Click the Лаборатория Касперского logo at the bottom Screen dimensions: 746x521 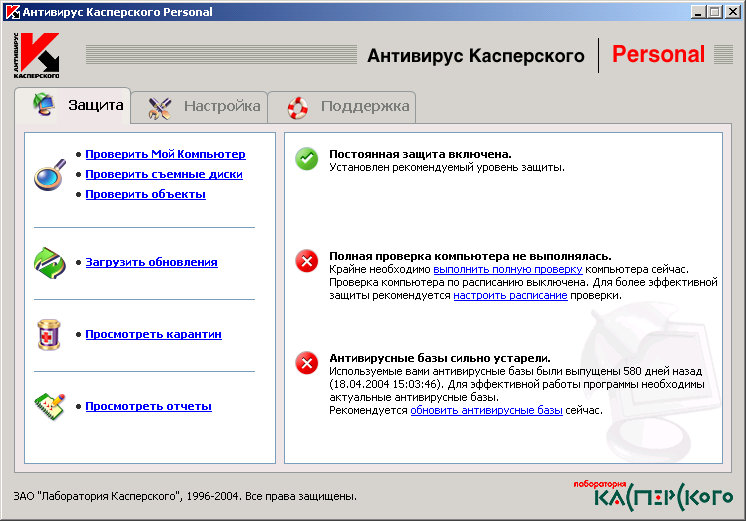click(653, 495)
